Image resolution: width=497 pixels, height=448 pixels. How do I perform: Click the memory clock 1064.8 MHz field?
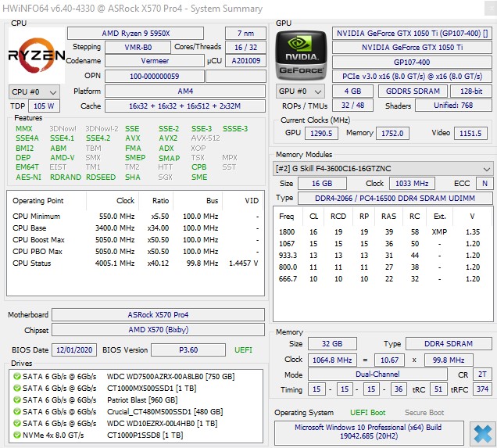332,360
